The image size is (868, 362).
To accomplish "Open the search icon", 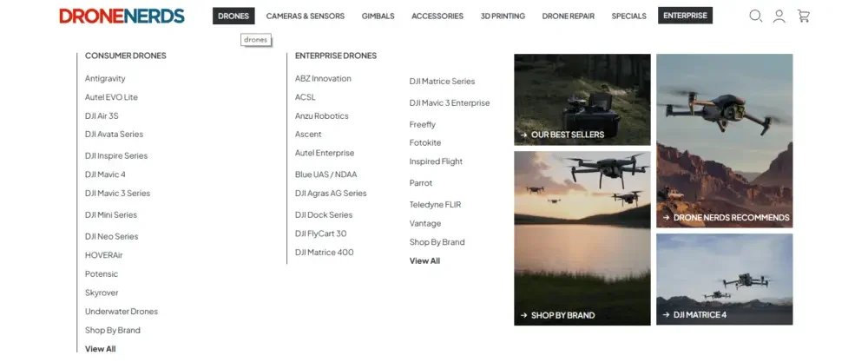I will (756, 16).
